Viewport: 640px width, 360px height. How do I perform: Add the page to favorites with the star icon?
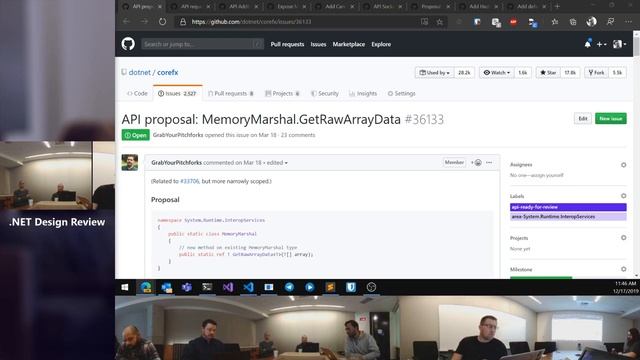click(x=440, y=22)
